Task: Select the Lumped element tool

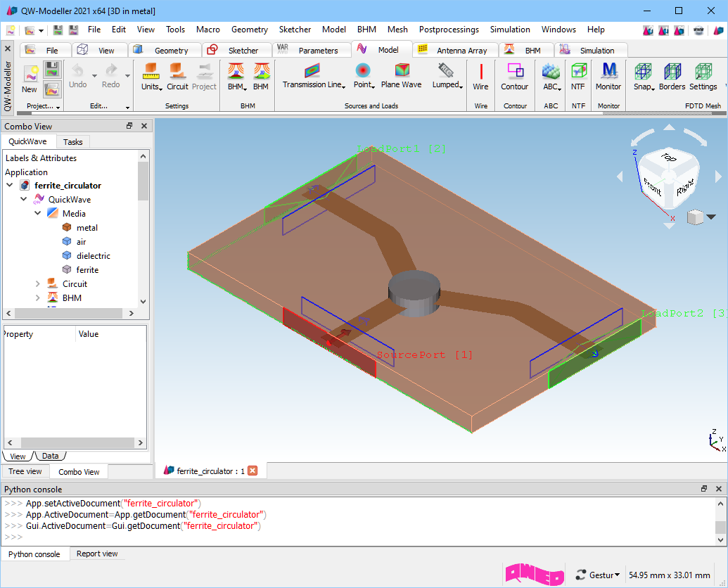Action: point(447,76)
